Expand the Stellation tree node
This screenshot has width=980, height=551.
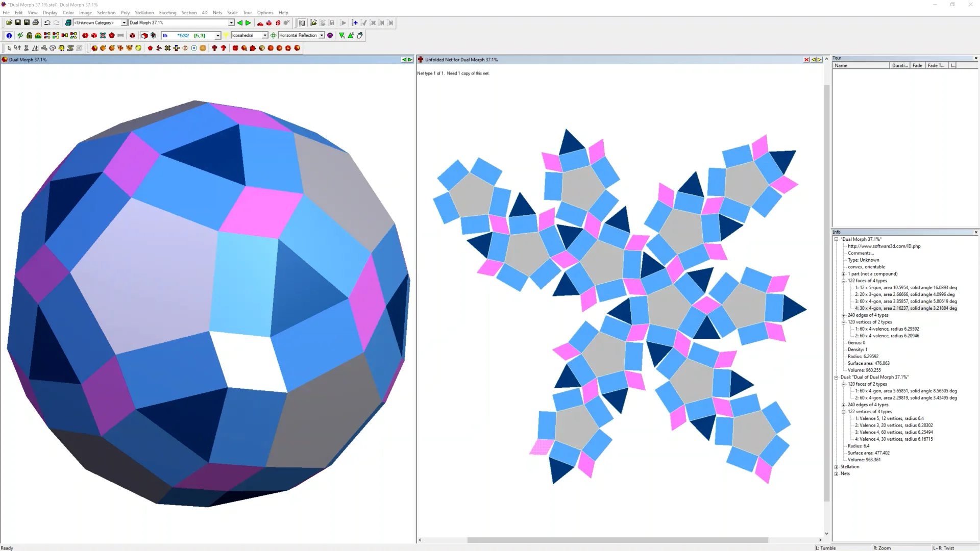[837, 467]
